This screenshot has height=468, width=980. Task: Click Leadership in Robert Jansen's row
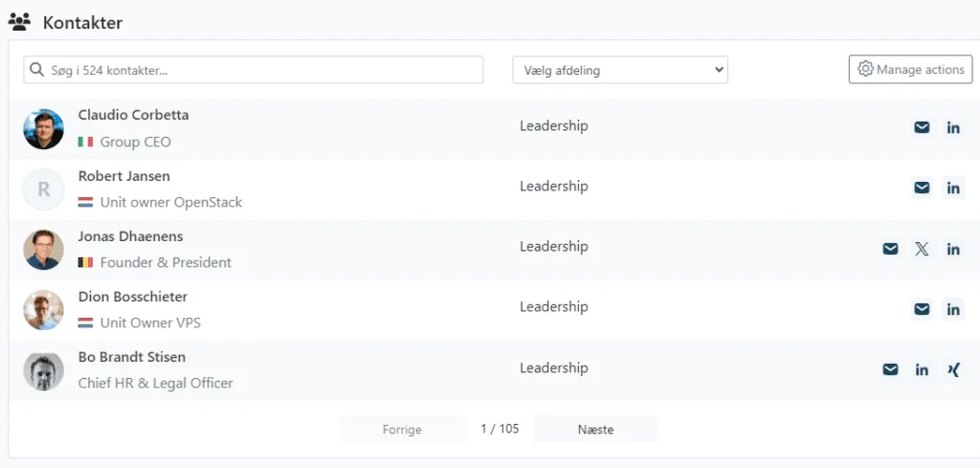554,187
